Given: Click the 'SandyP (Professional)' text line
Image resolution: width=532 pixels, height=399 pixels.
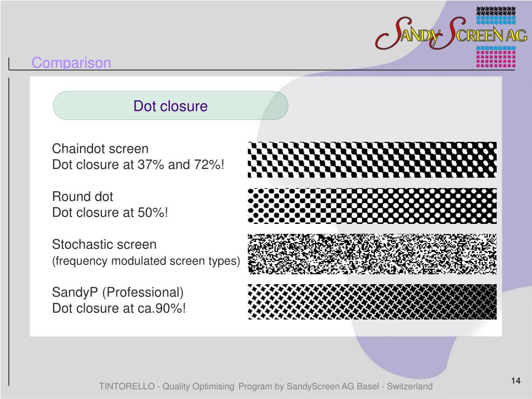Looking at the screenshot, I should 118,292.
